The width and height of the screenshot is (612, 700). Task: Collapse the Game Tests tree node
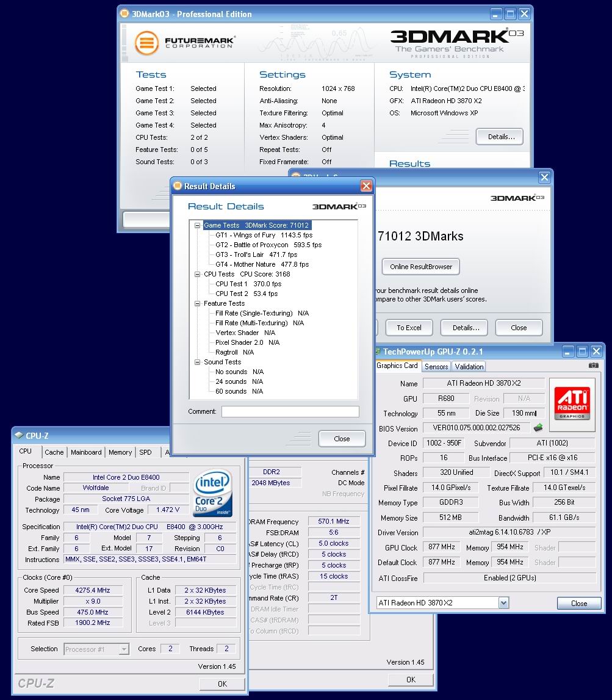pos(197,225)
